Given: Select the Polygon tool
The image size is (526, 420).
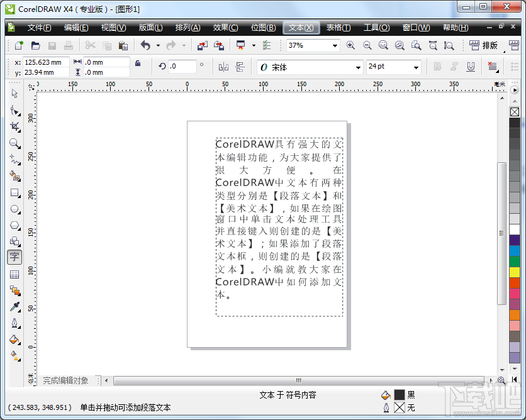Looking at the screenshot, I should click(14, 225).
